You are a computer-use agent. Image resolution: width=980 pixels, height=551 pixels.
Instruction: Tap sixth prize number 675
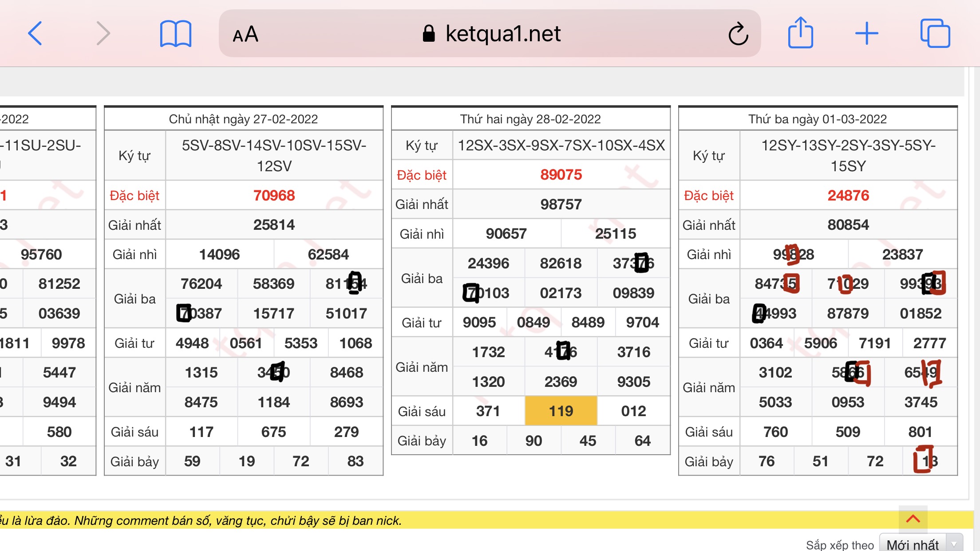pos(273,432)
